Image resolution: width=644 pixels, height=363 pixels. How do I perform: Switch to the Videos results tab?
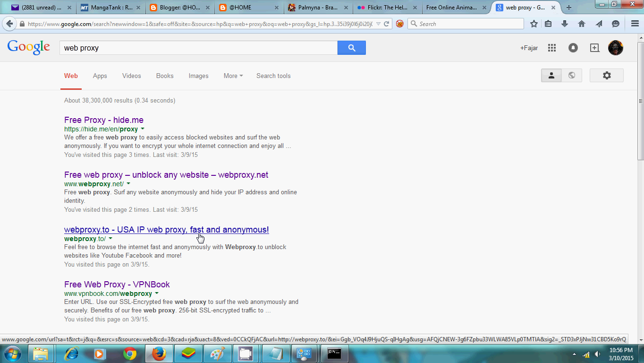pyautogui.click(x=131, y=76)
